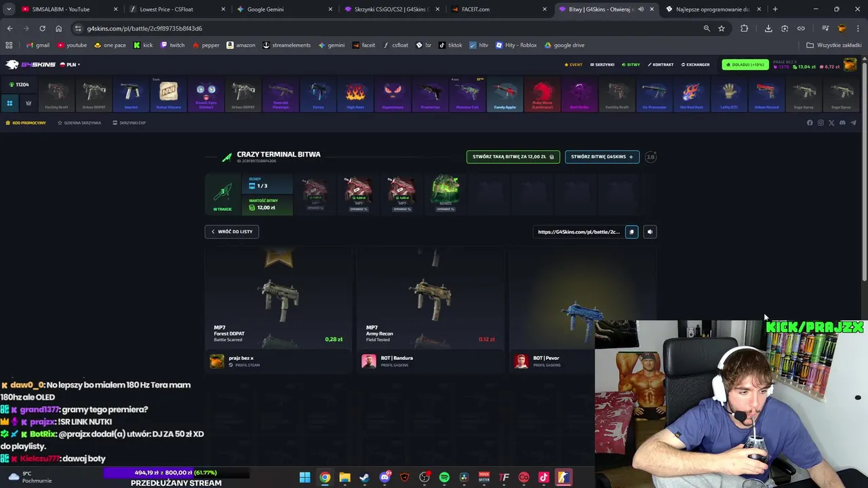Switch live drop feed to grid icon
Viewport: 868px width, 488px height.
click(9, 103)
